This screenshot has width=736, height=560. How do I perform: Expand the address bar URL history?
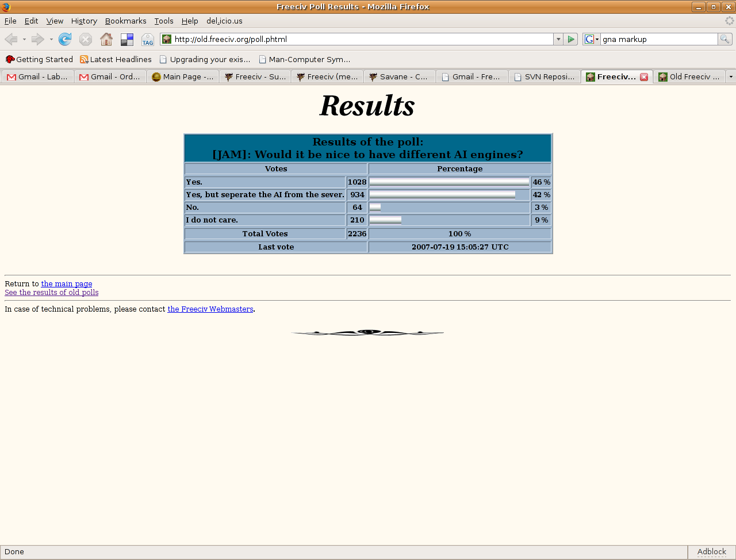558,39
